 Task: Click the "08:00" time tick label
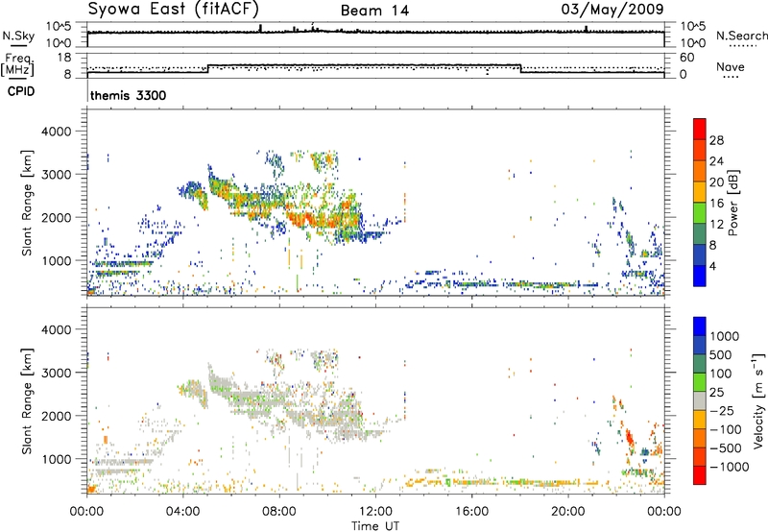(279, 512)
